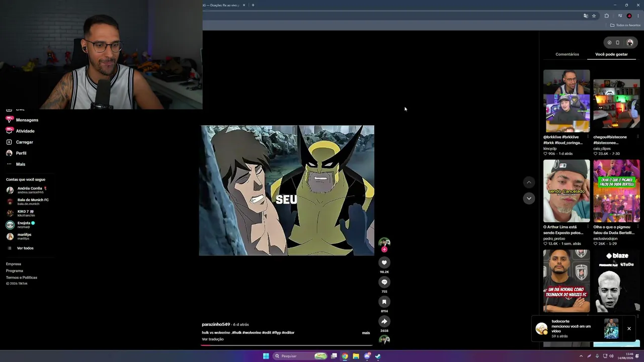Open the Empresa footer link
Viewport: 644px width, 362px height.
14,264
